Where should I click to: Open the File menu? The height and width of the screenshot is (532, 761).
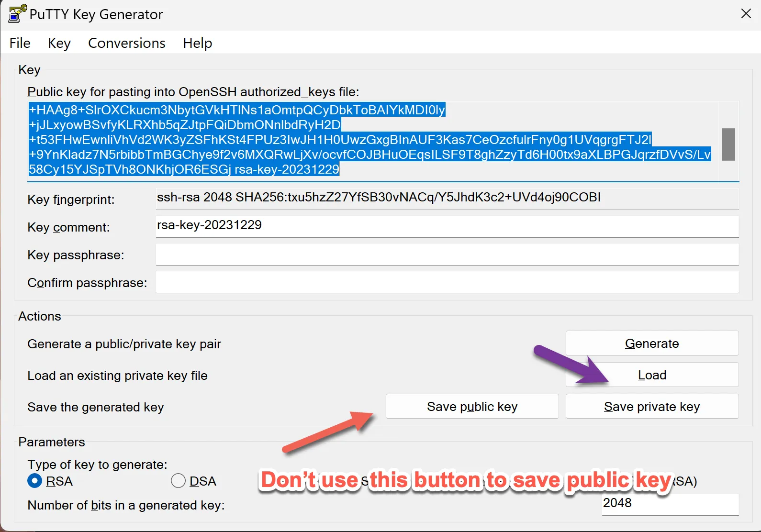[x=20, y=43]
